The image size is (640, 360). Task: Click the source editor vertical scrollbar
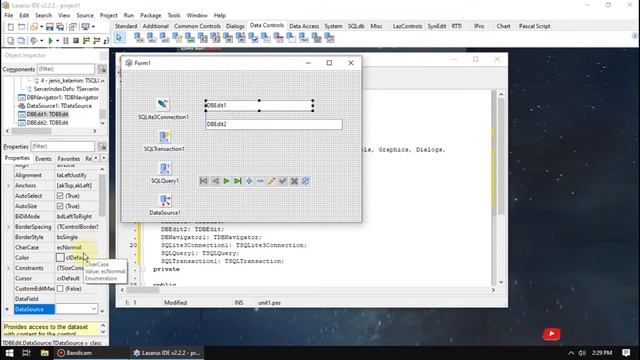(x=501, y=188)
